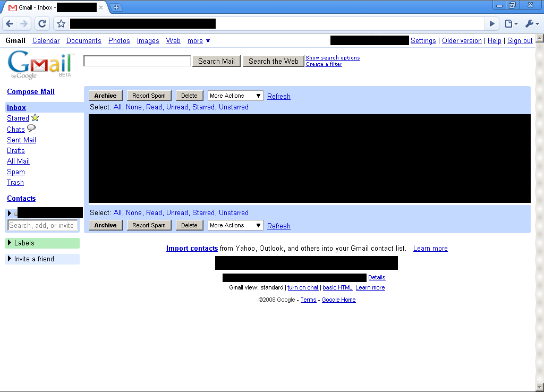Viewport: 544px width, 392px height.
Task: Switch to Calendar in top navigation
Action: point(46,41)
